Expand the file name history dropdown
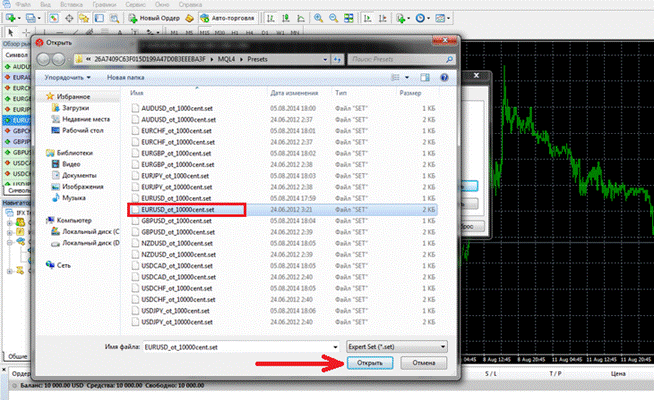This screenshot has width=654, height=400. pos(335,347)
